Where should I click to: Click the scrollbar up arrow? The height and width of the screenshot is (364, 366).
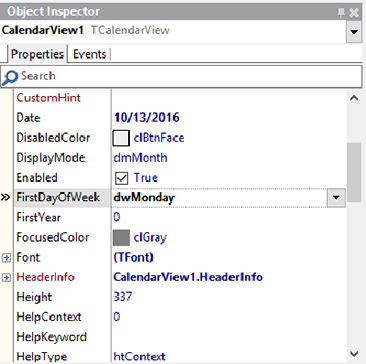354,98
